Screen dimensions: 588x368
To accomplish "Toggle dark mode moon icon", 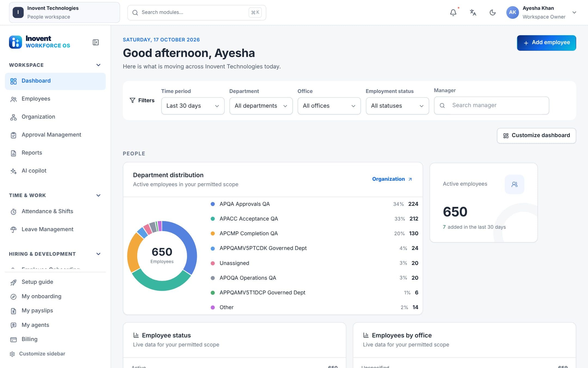I will pos(492,13).
